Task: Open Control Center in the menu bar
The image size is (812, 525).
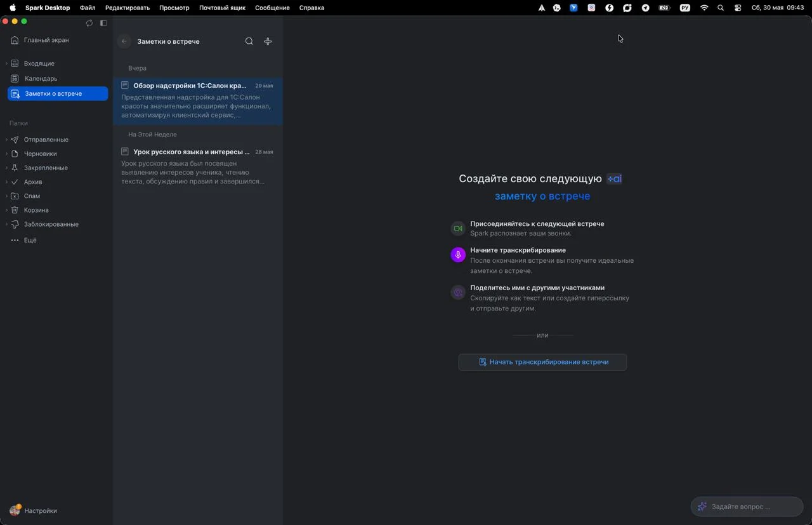Action: (738, 8)
